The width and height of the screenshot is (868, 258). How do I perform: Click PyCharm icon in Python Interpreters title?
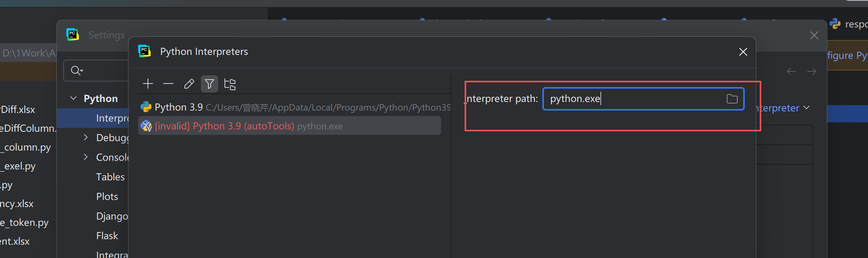(x=144, y=51)
